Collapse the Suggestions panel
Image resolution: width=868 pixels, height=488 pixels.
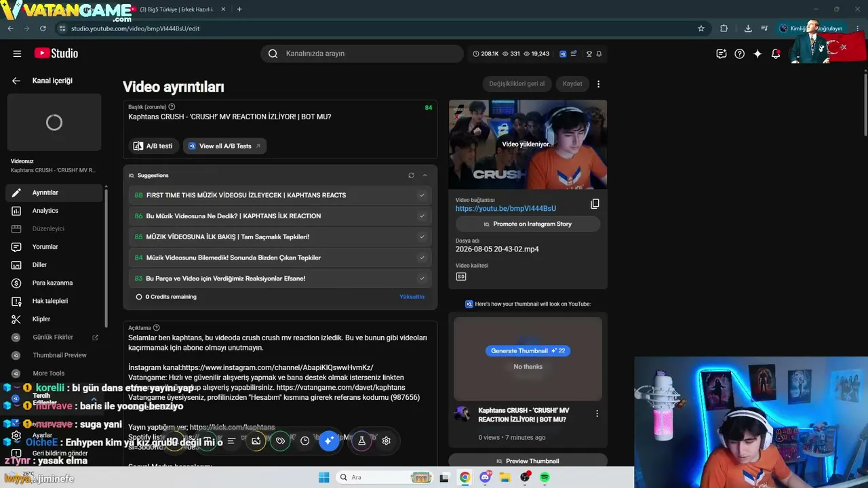click(x=425, y=176)
